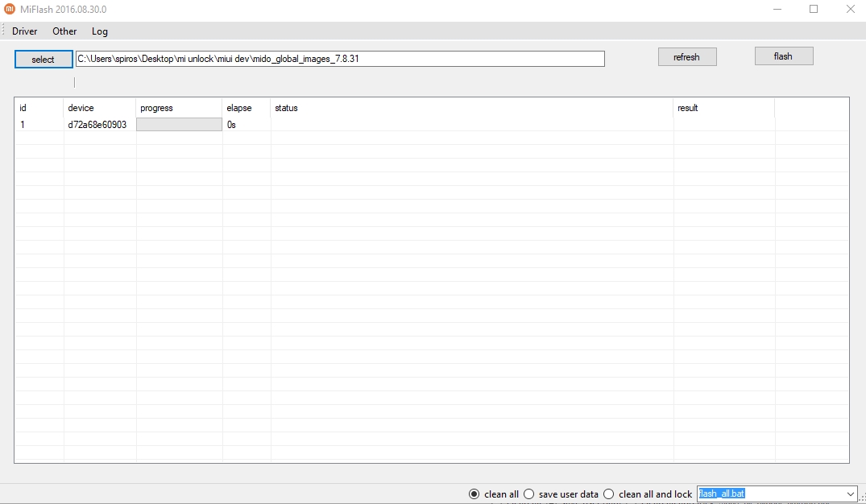Viewport: 866px width, 504px height.
Task: Select the clean all and lock option
Action: click(x=648, y=494)
